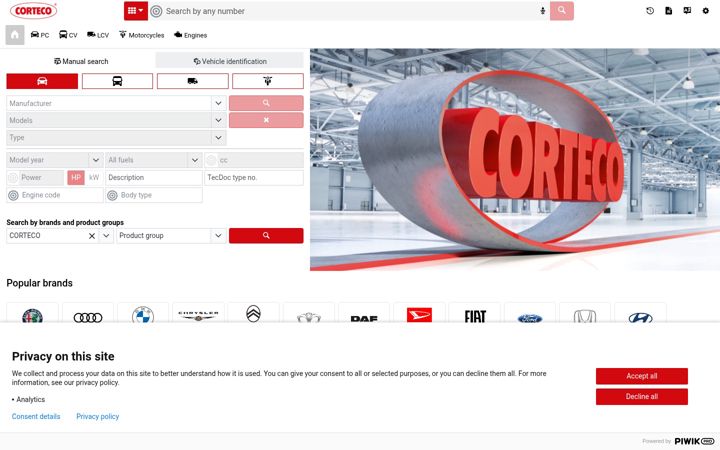Click the top search magnifier button

562,11
